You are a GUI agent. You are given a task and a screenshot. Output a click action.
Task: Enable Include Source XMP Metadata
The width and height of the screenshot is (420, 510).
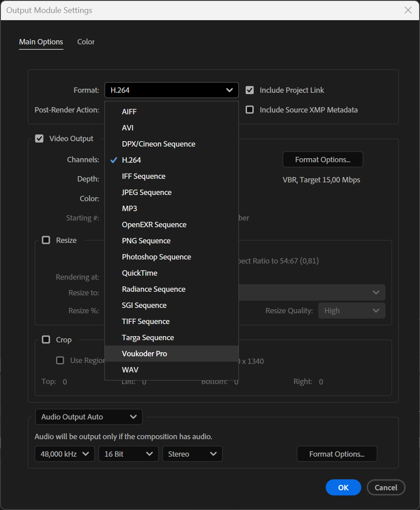coord(250,110)
